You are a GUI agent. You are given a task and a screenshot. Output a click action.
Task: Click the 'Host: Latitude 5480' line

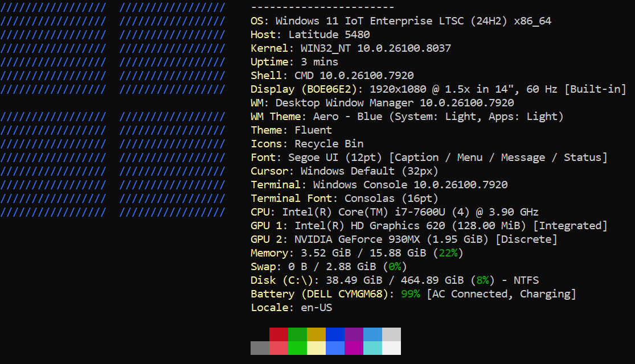click(310, 35)
